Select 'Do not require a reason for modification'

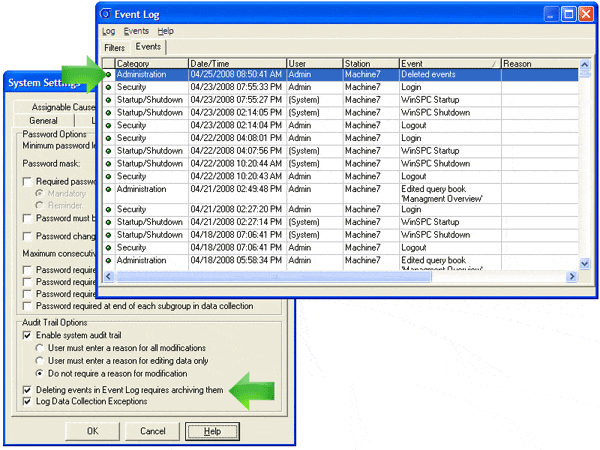pyautogui.click(x=40, y=371)
